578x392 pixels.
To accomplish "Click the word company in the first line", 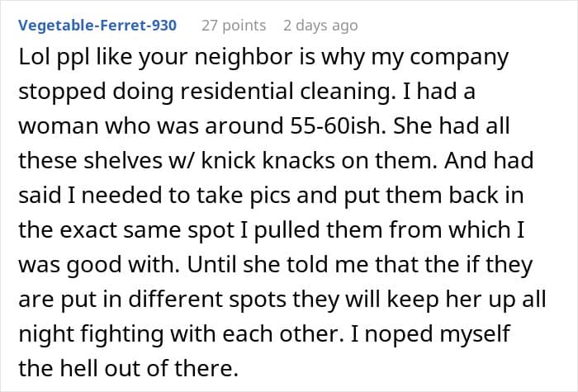I will coord(459,59).
